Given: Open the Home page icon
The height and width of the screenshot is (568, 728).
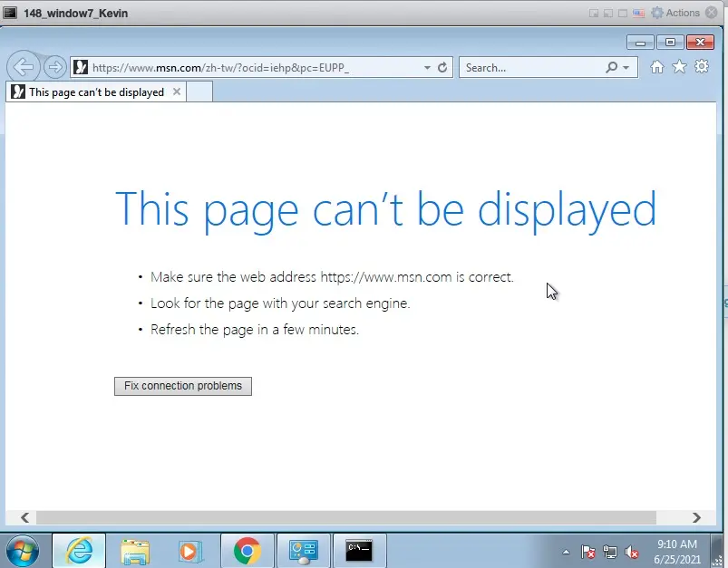Looking at the screenshot, I should pyautogui.click(x=656, y=67).
